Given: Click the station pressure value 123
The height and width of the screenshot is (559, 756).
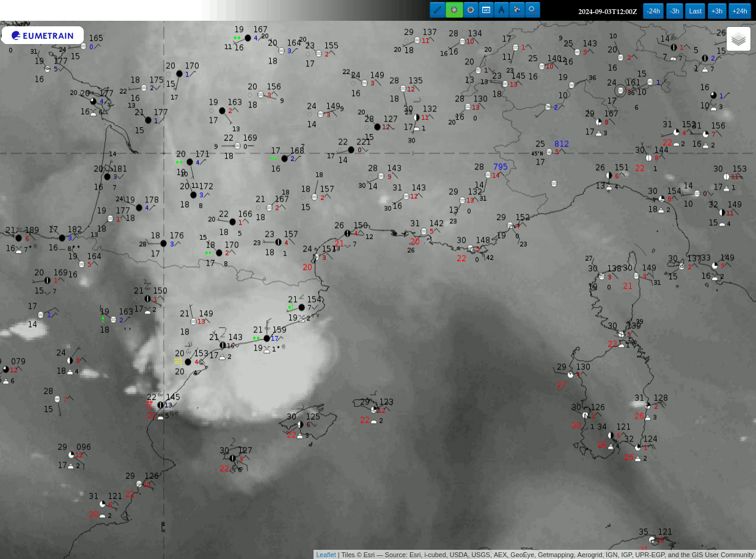Looking at the screenshot, I should tap(386, 402).
